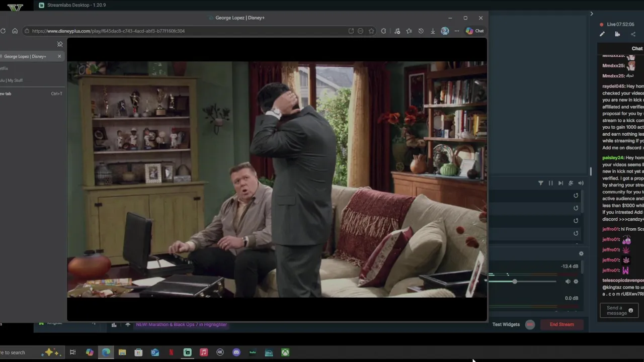The width and height of the screenshot is (644, 362).
Task: Pause the event queue
Action: click(x=550, y=184)
